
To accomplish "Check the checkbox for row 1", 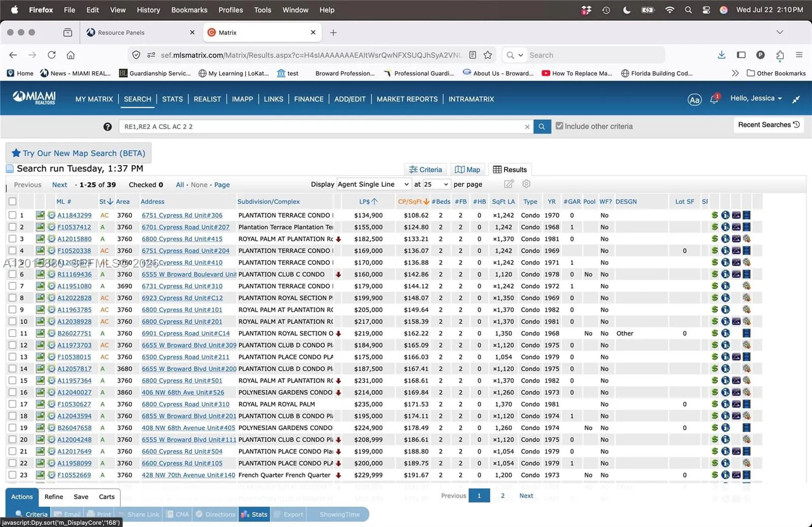I will pyautogui.click(x=12, y=215).
